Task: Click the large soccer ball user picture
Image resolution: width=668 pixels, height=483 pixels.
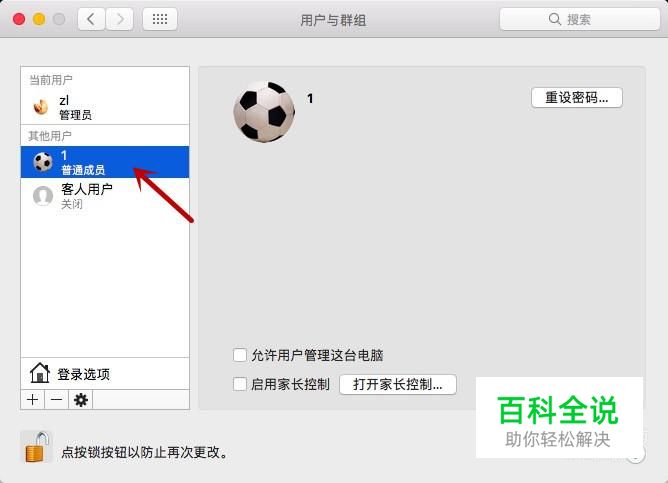Action: (x=264, y=112)
